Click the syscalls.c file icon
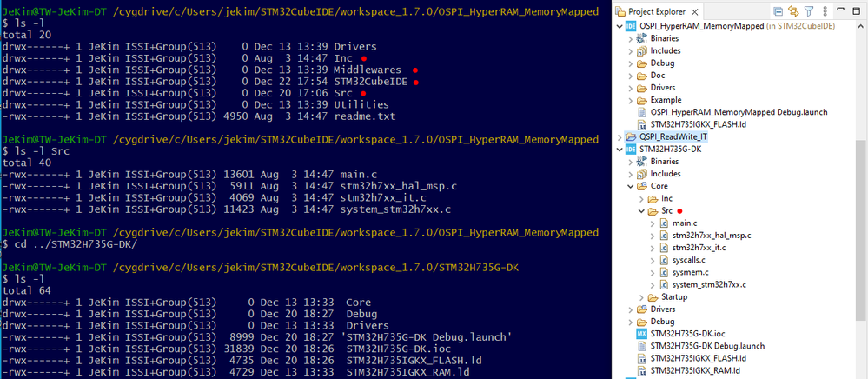 click(x=665, y=260)
